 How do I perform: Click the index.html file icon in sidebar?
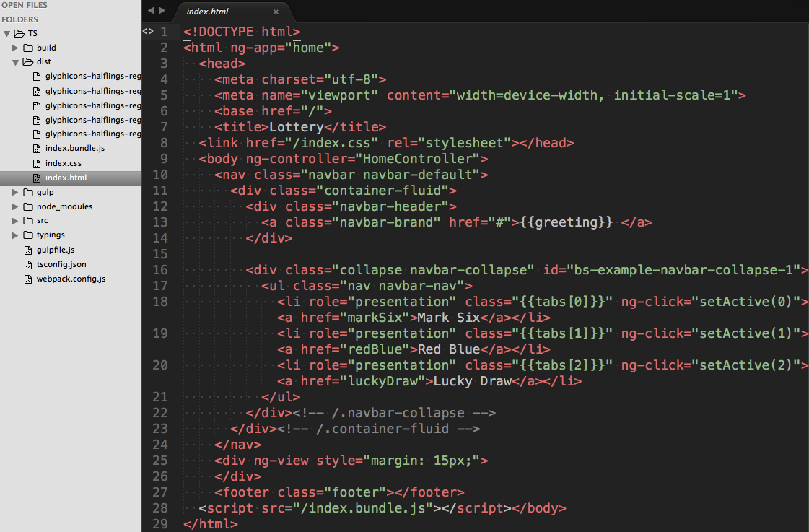coord(37,178)
